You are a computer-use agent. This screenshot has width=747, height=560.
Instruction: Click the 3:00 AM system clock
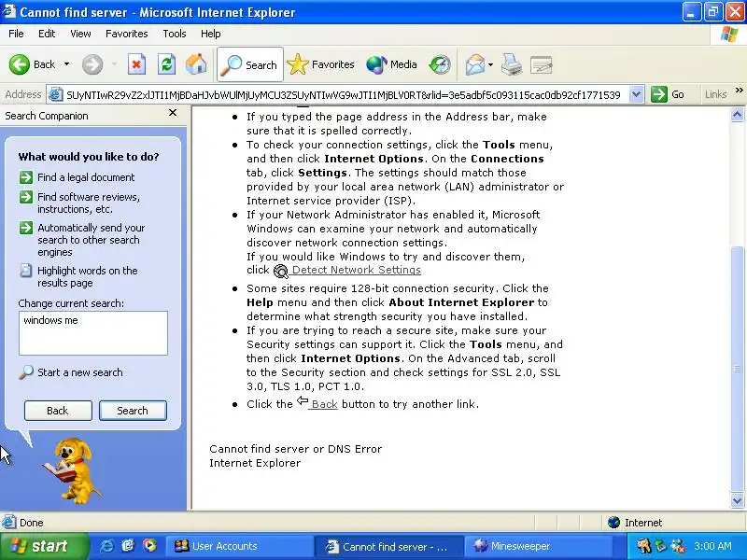click(712, 546)
